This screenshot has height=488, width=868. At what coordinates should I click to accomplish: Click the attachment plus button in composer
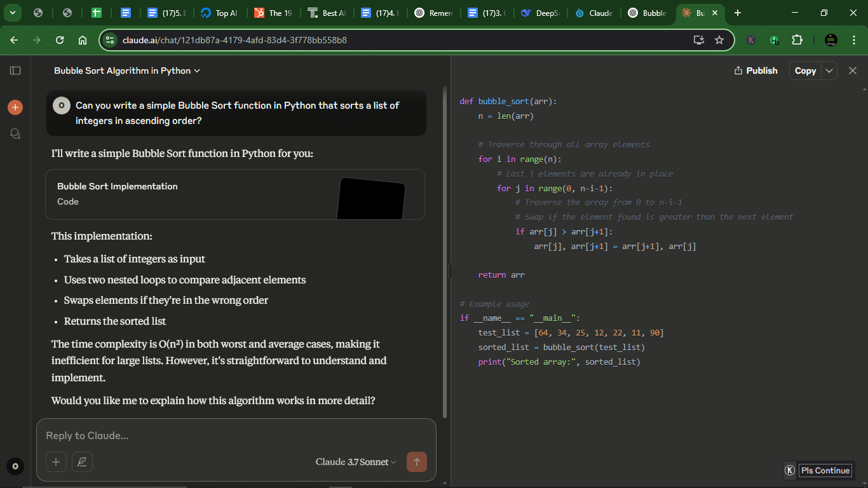pos(55,462)
